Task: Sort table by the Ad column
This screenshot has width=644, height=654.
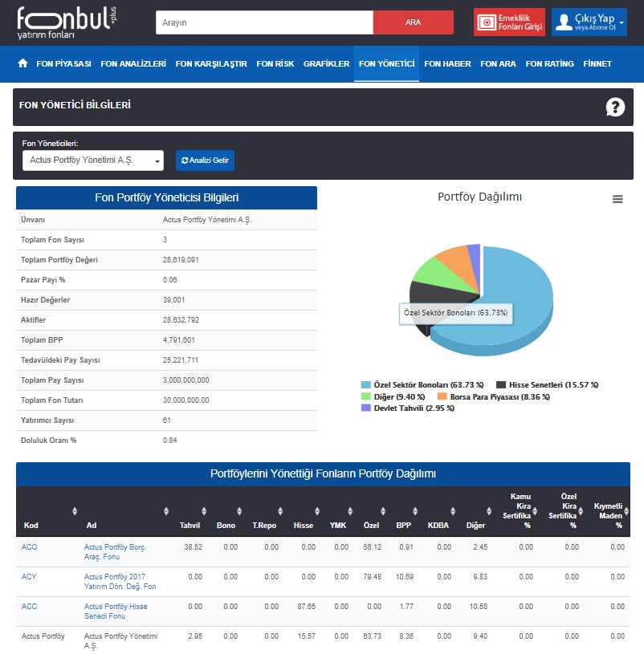Action: coord(166,511)
